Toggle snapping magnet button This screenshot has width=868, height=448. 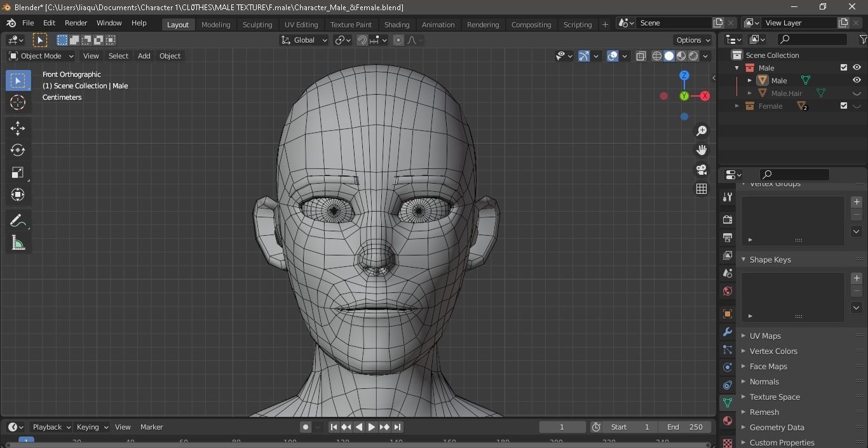click(362, 40)
